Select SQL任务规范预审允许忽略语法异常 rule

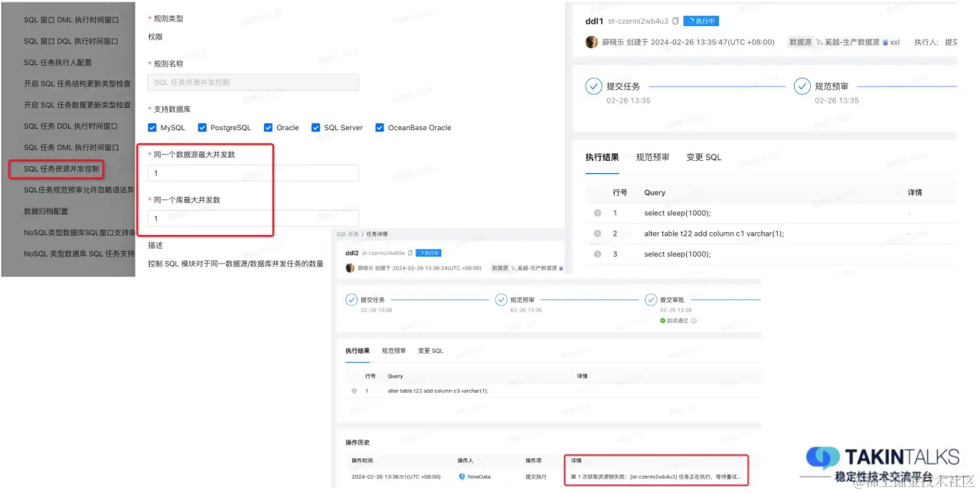click(79, 190)
